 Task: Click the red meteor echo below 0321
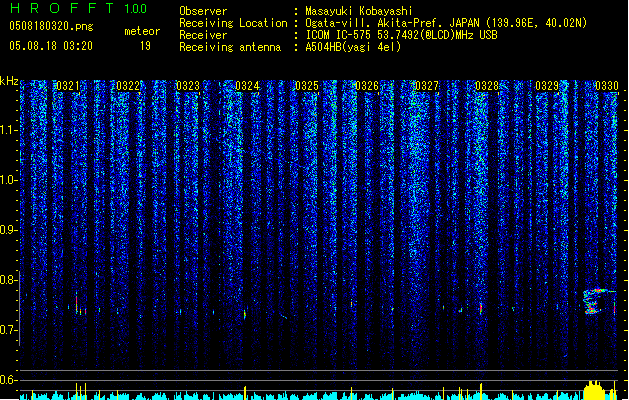coord(76,303)
